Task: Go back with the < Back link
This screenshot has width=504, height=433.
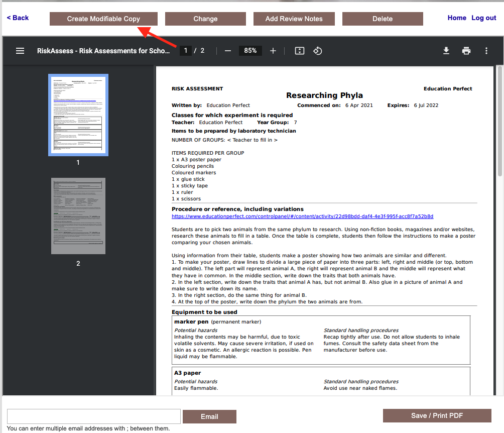Action: click(18, 18)
